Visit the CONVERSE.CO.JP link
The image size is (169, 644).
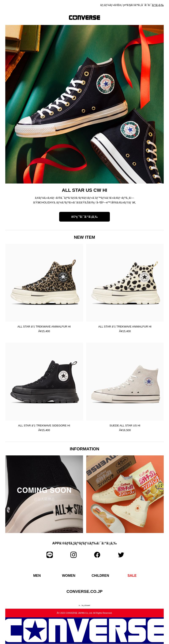84,591
